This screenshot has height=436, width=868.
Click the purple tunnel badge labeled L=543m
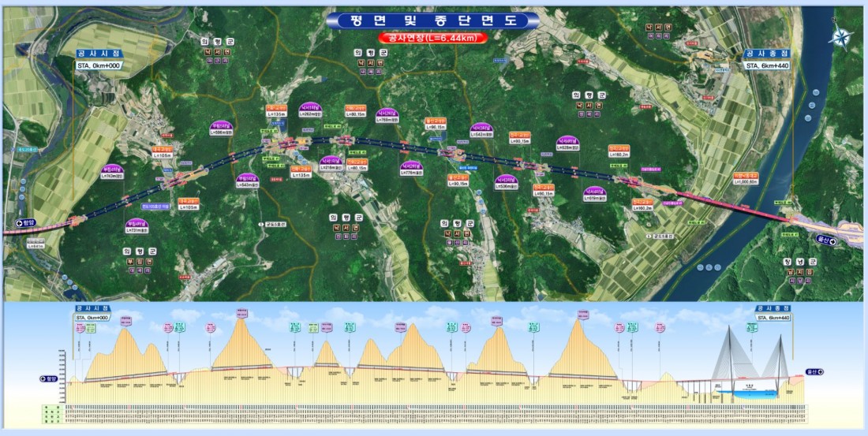247,181
